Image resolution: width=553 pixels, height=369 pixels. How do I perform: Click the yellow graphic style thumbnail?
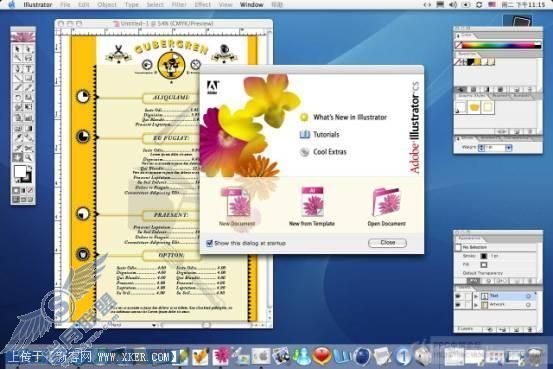(x=474, y=107)
